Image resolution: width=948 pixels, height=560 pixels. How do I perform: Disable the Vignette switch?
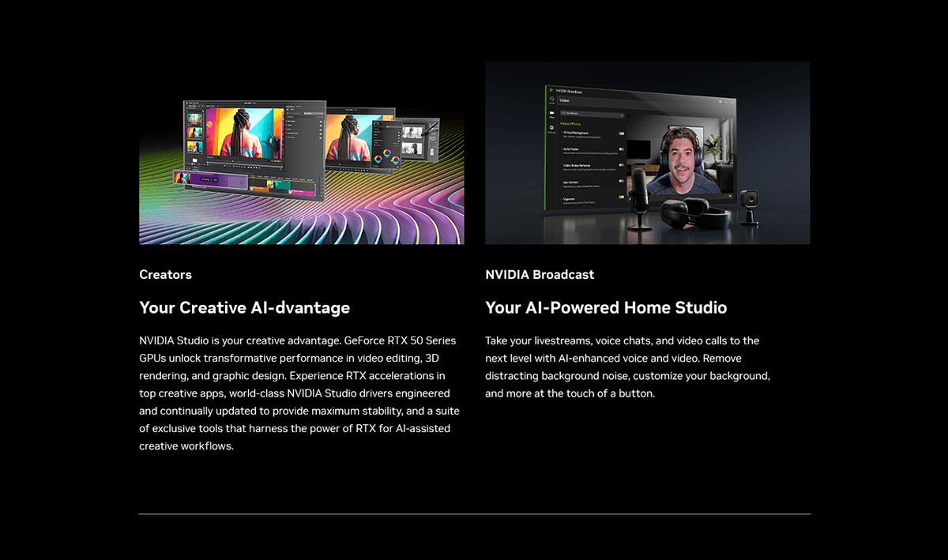(x=622, y=197)
